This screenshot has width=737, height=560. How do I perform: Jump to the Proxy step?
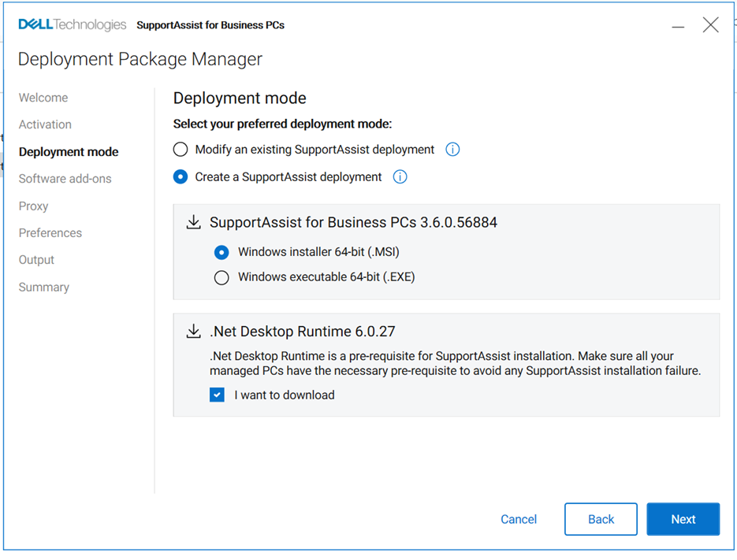[x=34, y=206]
